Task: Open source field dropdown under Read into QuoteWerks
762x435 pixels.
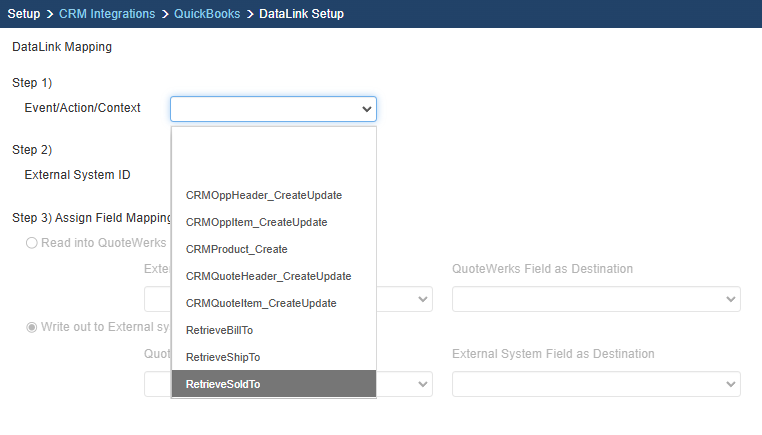Action: pos(404,300)
